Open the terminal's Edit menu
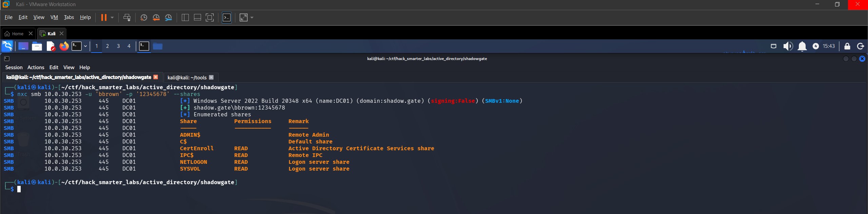868x214 pixels. point(54,67)
